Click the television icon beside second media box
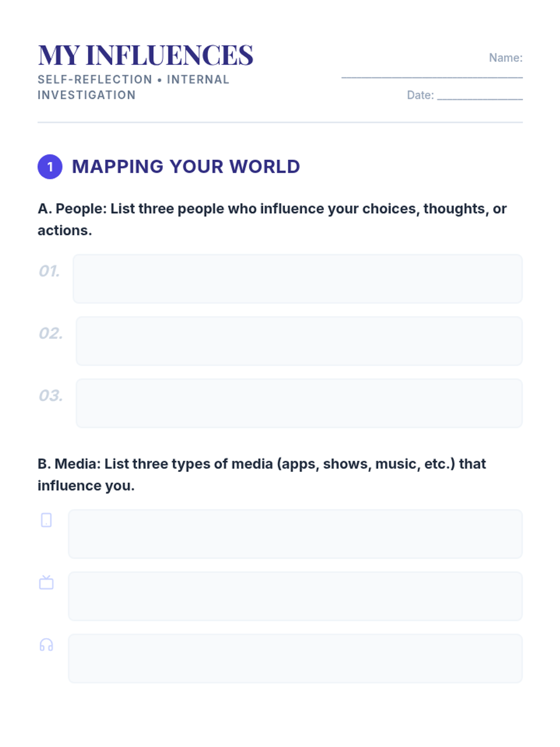The image size is (560, 747). 46,582
